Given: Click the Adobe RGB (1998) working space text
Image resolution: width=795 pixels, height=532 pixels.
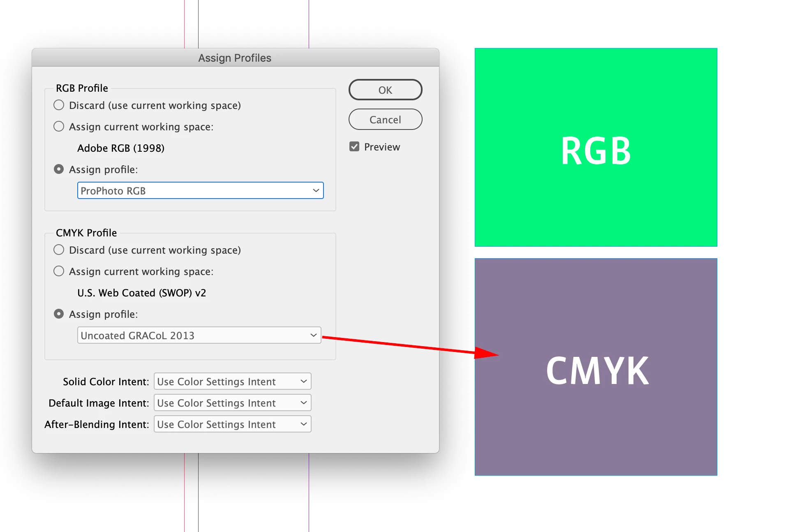Looking at the screenshot, I should (x=121, y=148).
